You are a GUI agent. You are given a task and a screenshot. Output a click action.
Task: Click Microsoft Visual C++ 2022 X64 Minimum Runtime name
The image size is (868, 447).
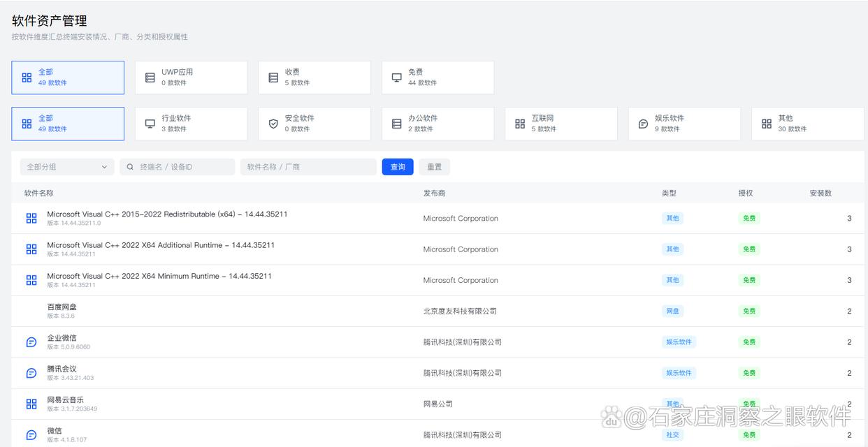159,276
